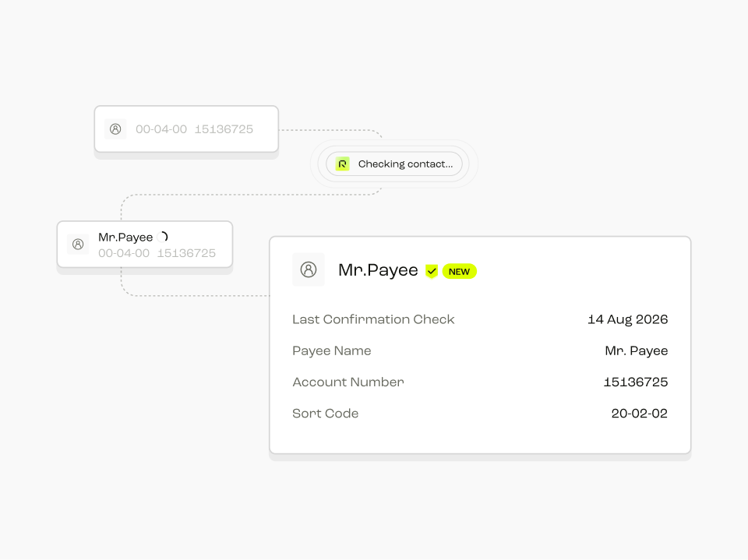
Task: Click the large person avatar in details card
Action: coord(309,269)
